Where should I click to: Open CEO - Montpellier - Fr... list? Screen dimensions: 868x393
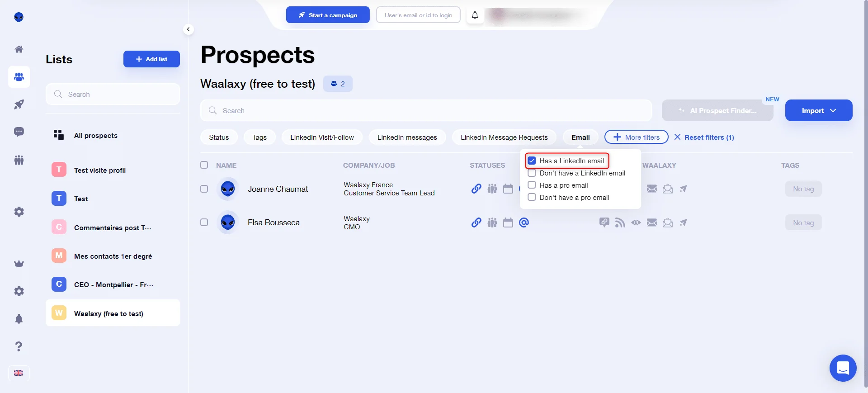[113, 284]
